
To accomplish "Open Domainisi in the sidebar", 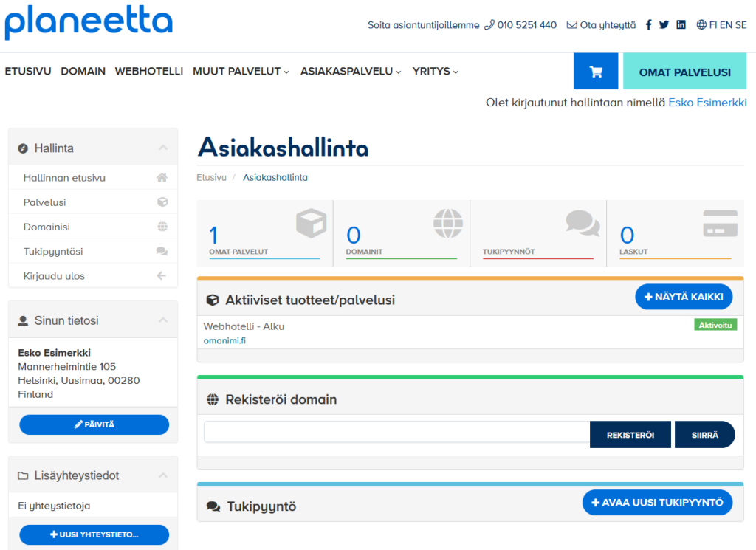I will coord(93,227).
